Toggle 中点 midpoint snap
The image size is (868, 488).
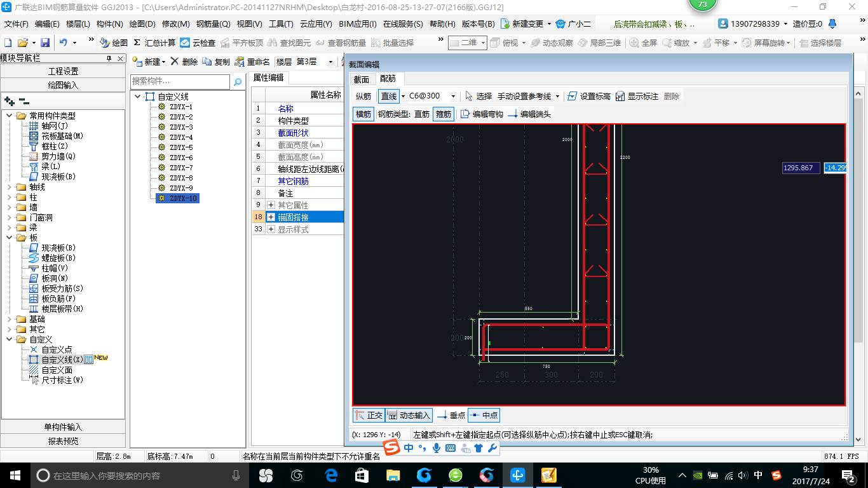[484, 415]
